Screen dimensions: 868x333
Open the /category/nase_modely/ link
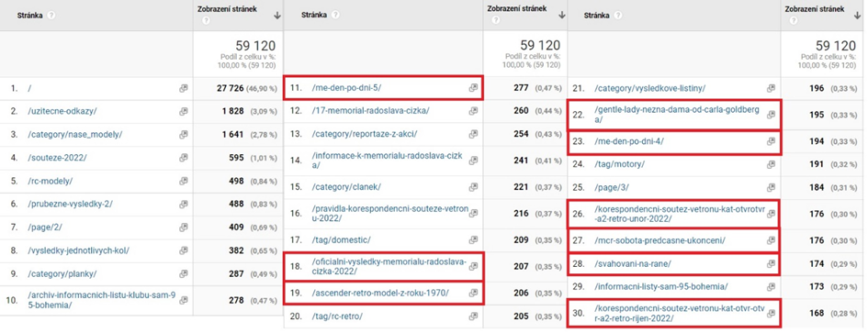point(74,135)
